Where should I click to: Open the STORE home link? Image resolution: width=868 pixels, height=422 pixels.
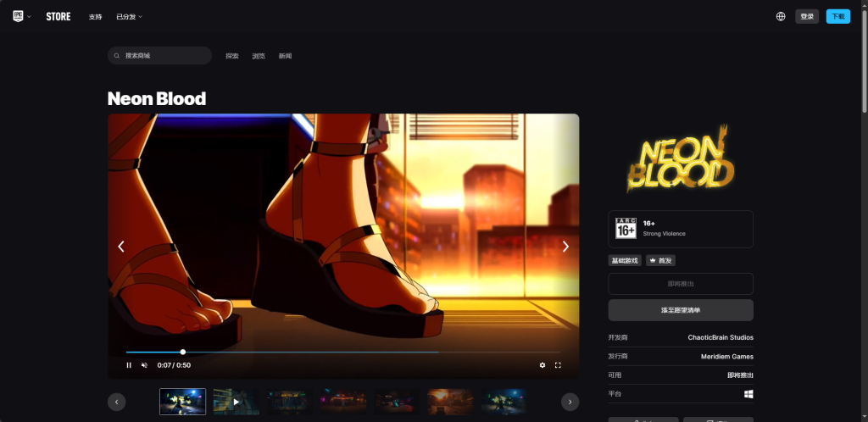(x=58, y=17)
